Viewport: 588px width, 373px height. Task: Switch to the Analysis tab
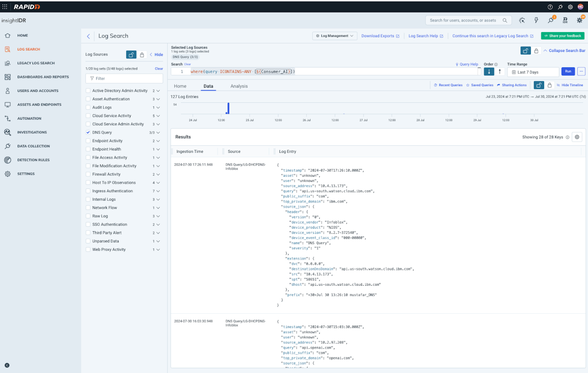[239, 86]
